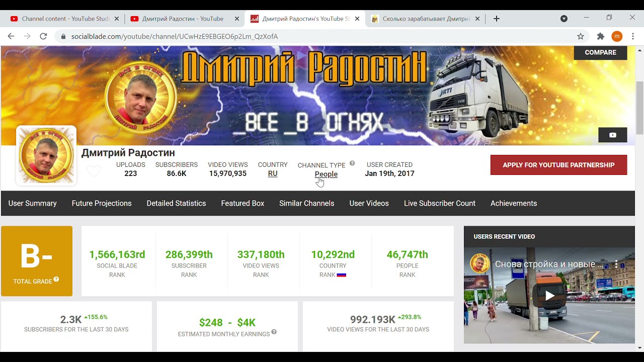Screen dimensions: 644x362
Task: Click the 15,970,935 video views value
Action: (x=228, y=173)
